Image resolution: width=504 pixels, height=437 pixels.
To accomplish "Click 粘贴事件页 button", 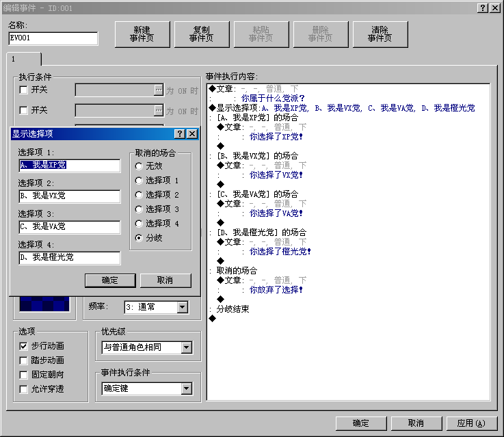I will pos(261,34).
